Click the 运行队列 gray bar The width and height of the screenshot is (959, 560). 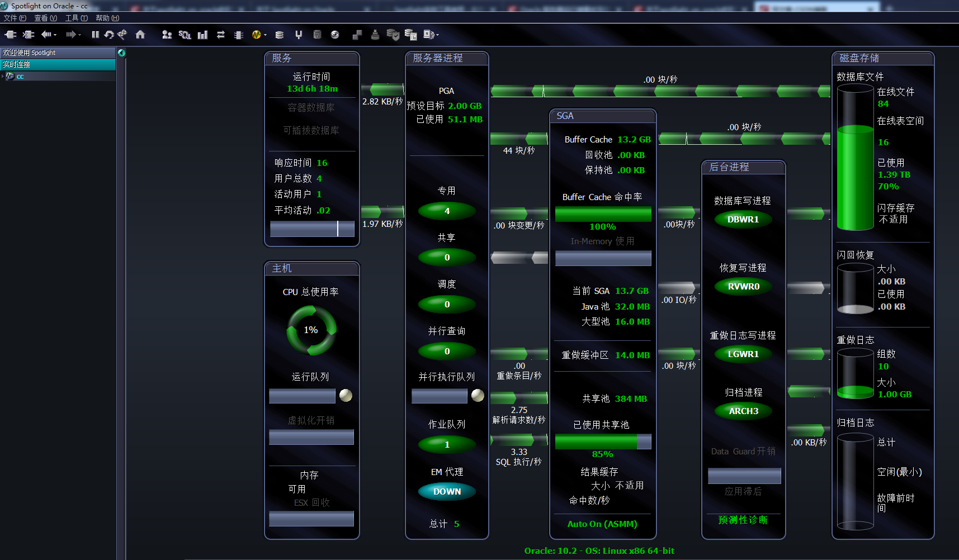(x=302, y=396)
